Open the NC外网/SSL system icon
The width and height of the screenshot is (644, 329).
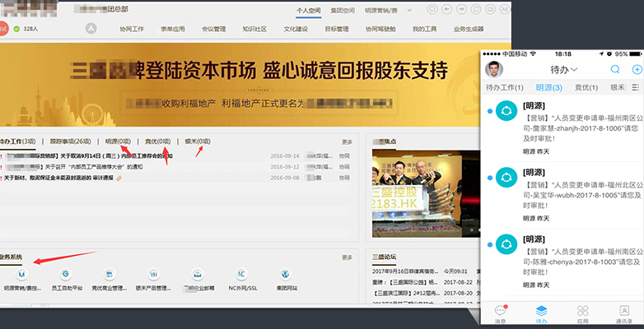pyautogui.click(x=241, y=274)
